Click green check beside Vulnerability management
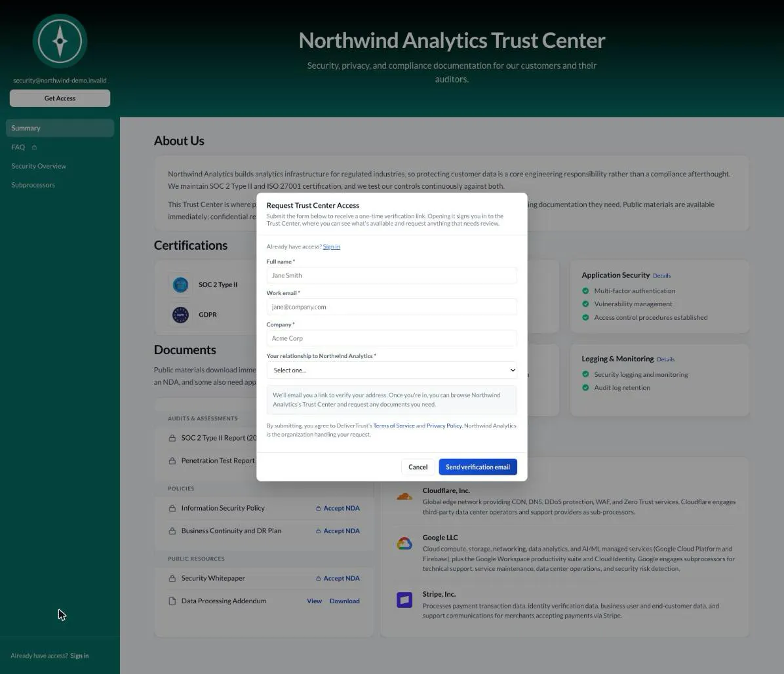This screenshot has width=784, height=674. [585, 304]
